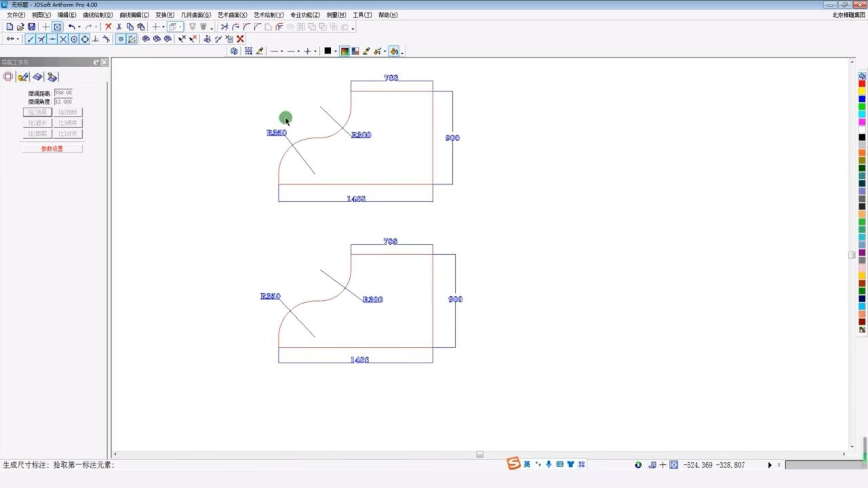Screen dimensions: 868x488
Task: Expand the black color swatch dropdown
Action: tap(336, 52)
